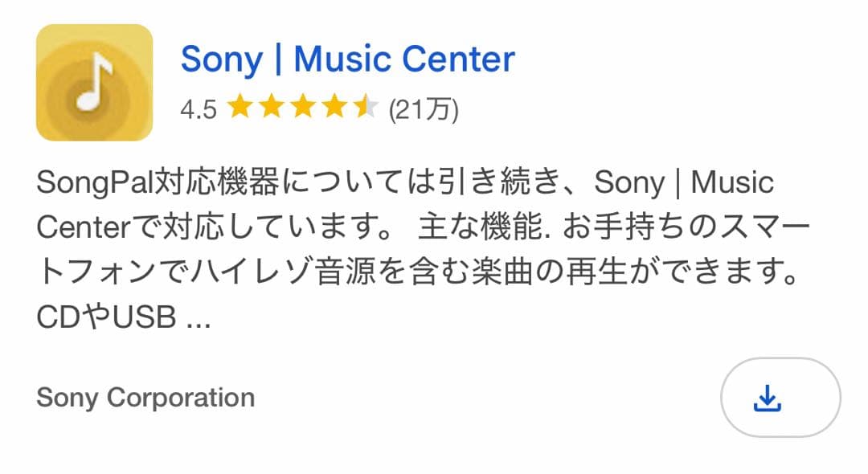Tap the fourth rating star

(334, 108)
